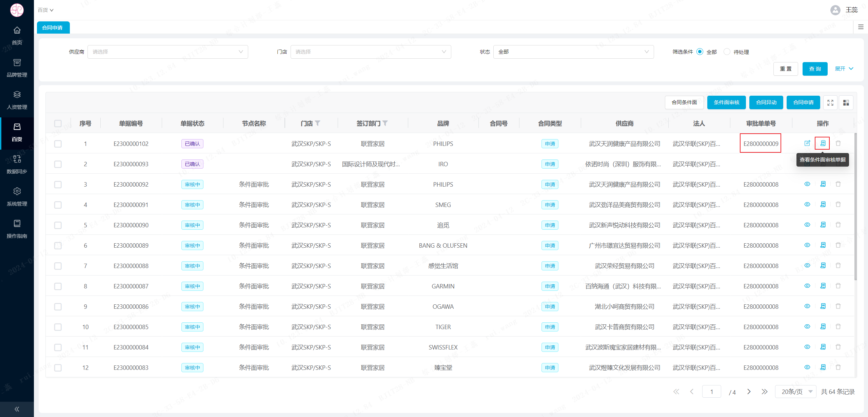Click the 条件面审核 button
868x417 pixels.
point(726,102)
